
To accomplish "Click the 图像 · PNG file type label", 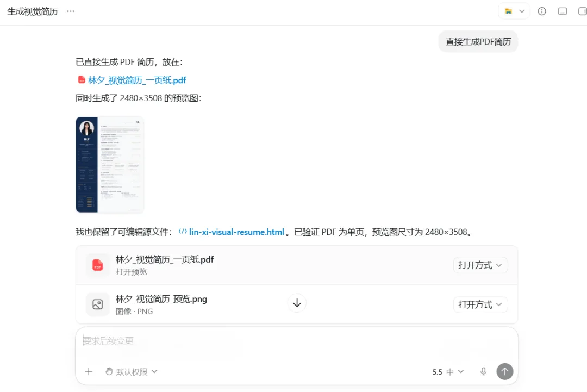I will (x=134, y=312).
